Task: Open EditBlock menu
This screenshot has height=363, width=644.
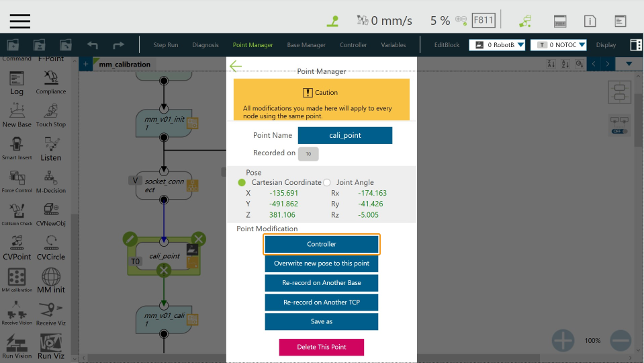Action: coord(447,45)
